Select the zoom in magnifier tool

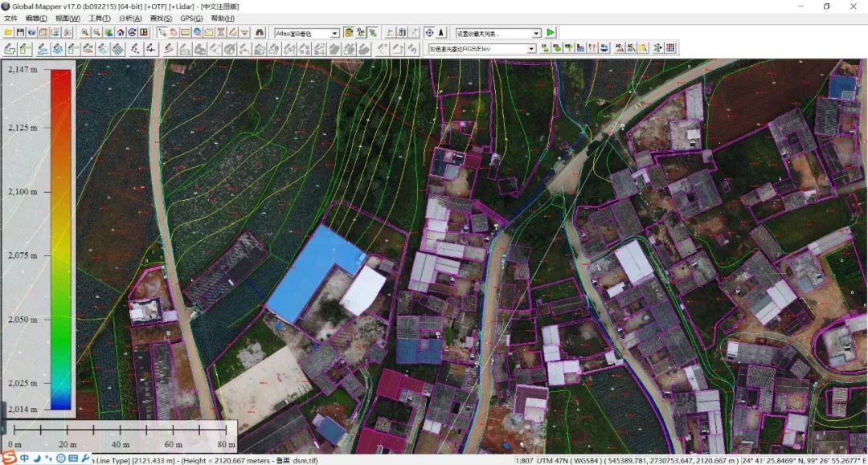(85, 33)
